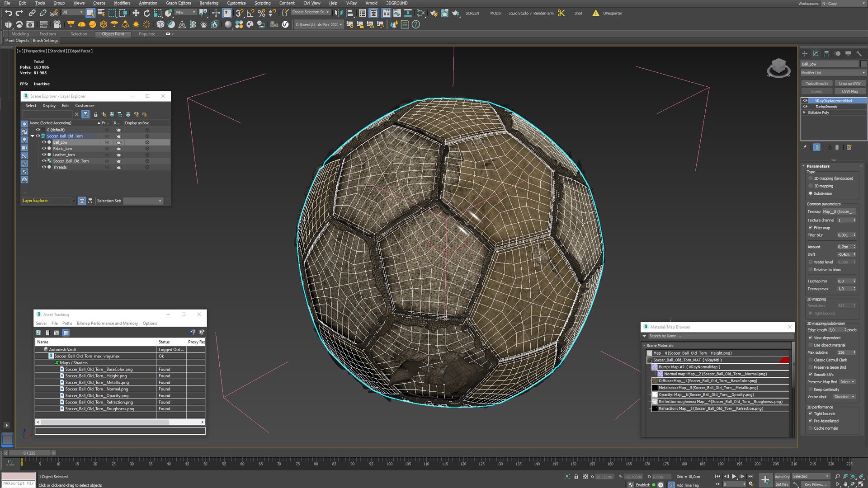Remove modifier from stack trash icon
This screenshot has width=868, height=488.
837,147
